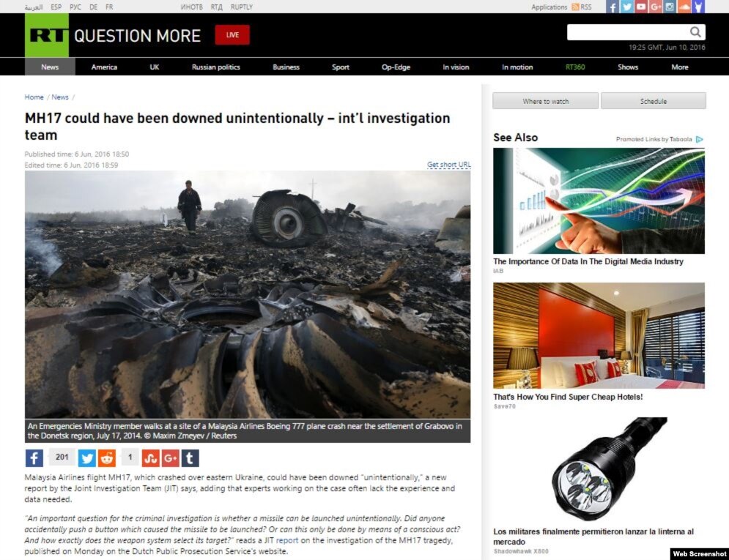Click the red LIVE button
This screenshot has width=729, height=560.
(x=232, y=35)
